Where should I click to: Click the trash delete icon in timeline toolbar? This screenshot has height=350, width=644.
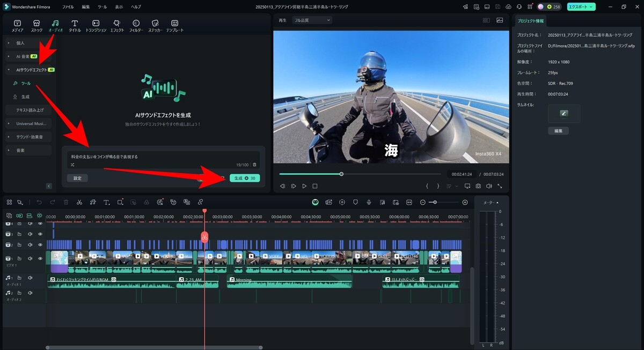coord(66,202)
